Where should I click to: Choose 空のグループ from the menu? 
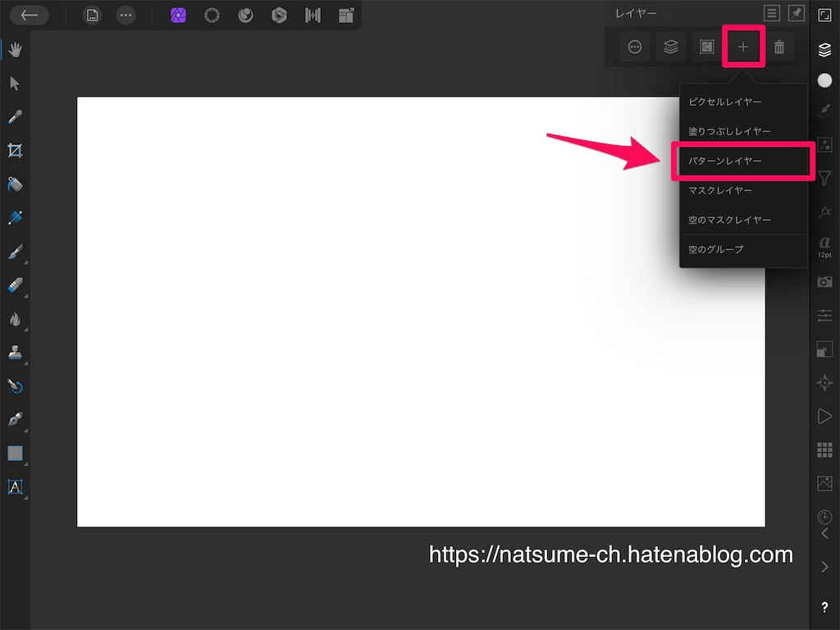point(743,249)
